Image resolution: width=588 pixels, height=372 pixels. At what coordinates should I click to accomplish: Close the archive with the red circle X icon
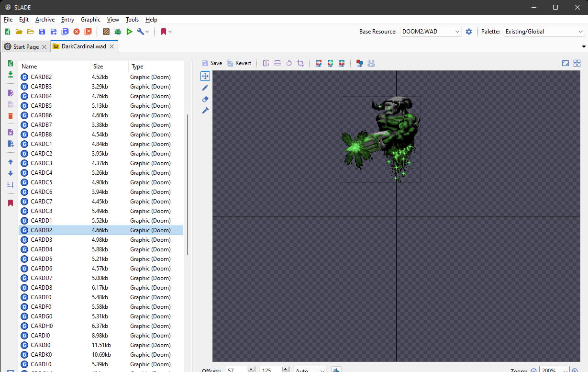[77, 32]
